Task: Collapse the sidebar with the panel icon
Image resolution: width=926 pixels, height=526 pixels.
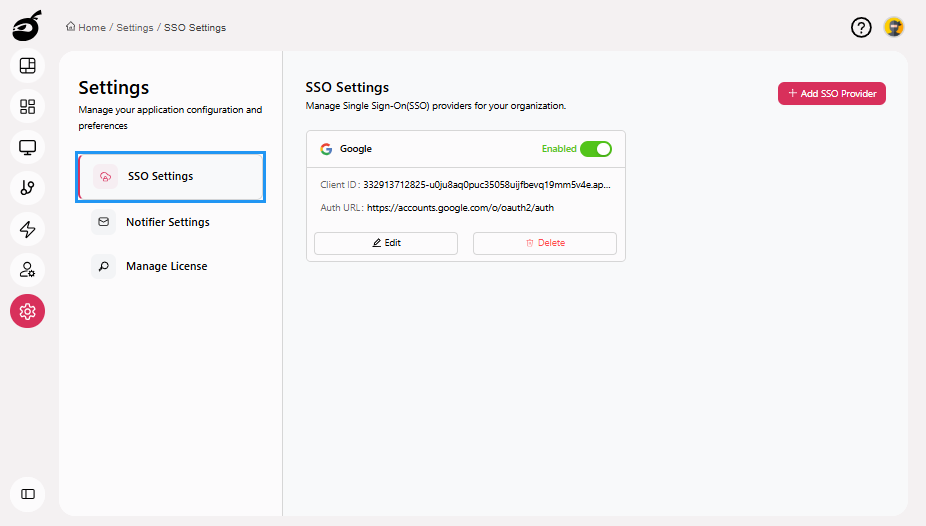Action: pos(27,494)
